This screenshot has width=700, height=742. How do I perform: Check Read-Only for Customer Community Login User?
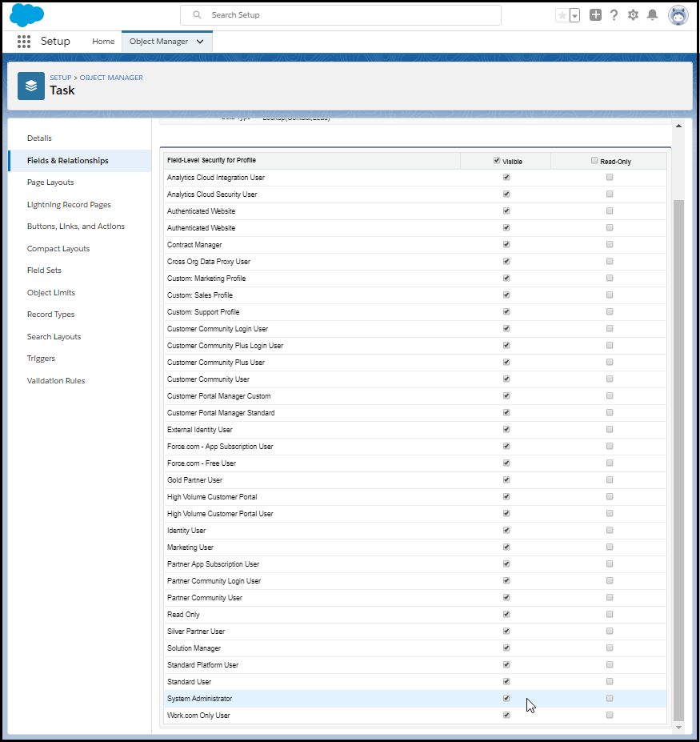click(x=610, y=328)
